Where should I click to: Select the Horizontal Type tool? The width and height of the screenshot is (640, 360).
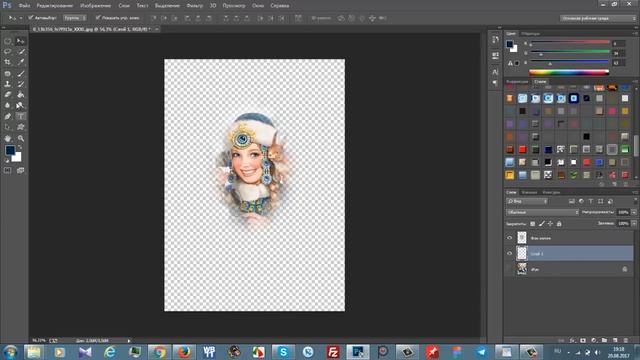coord(20,116)
